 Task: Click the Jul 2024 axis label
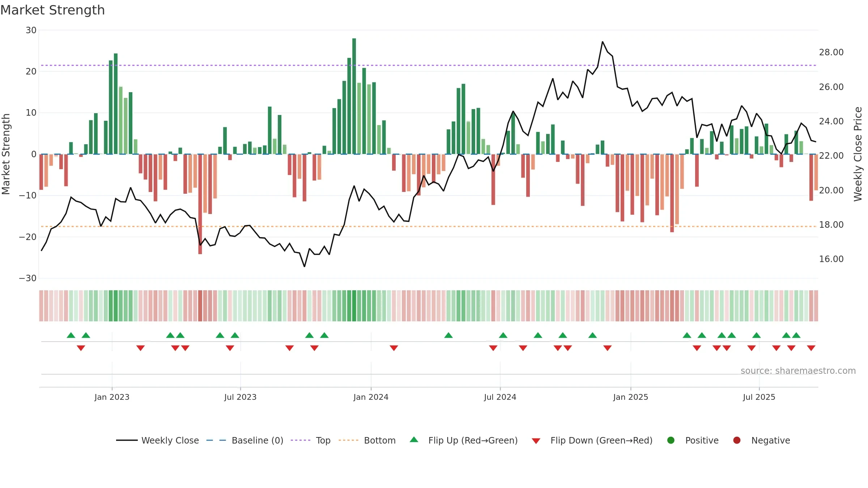click(500, 397)
